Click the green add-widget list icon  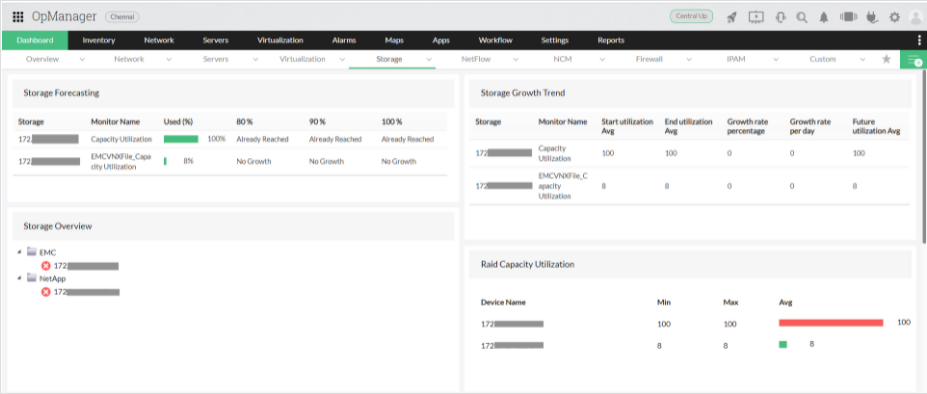pyautogui.click(x=913, y=60)
